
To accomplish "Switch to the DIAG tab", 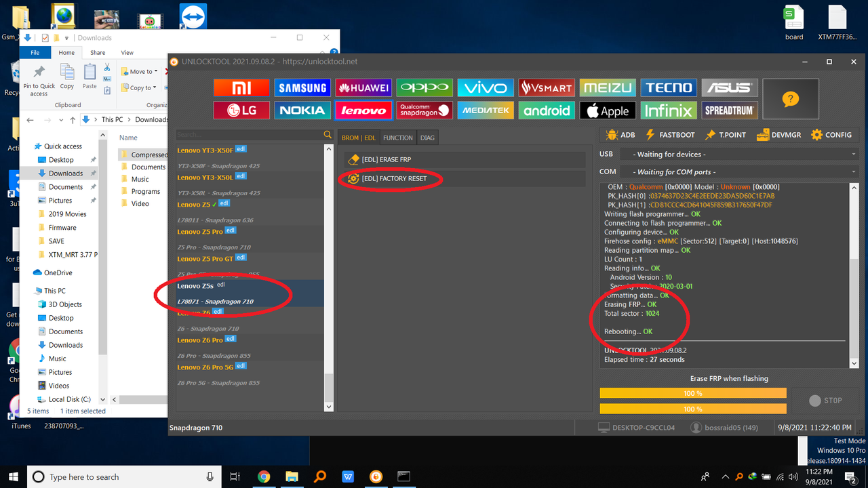I will [x=427, y=138].
